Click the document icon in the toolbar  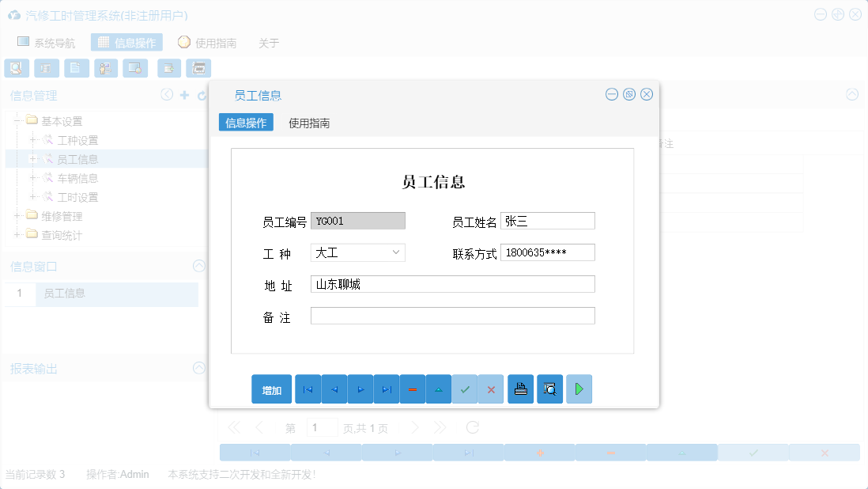click(76, 68)
